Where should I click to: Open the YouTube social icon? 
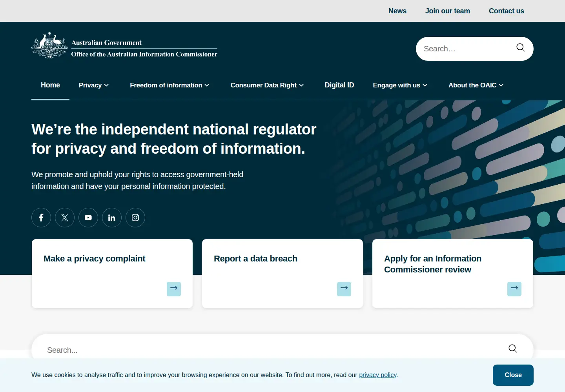(x=88, y=218)
